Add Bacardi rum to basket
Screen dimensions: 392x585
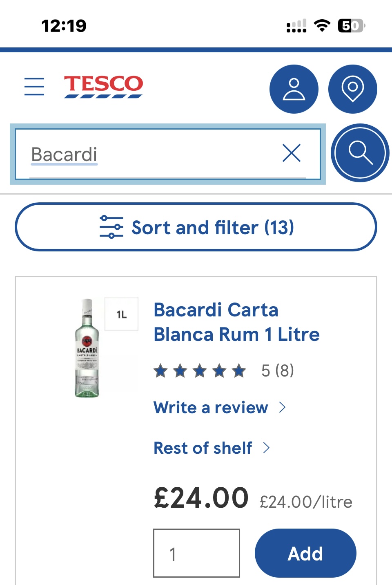tap(305, 553)
